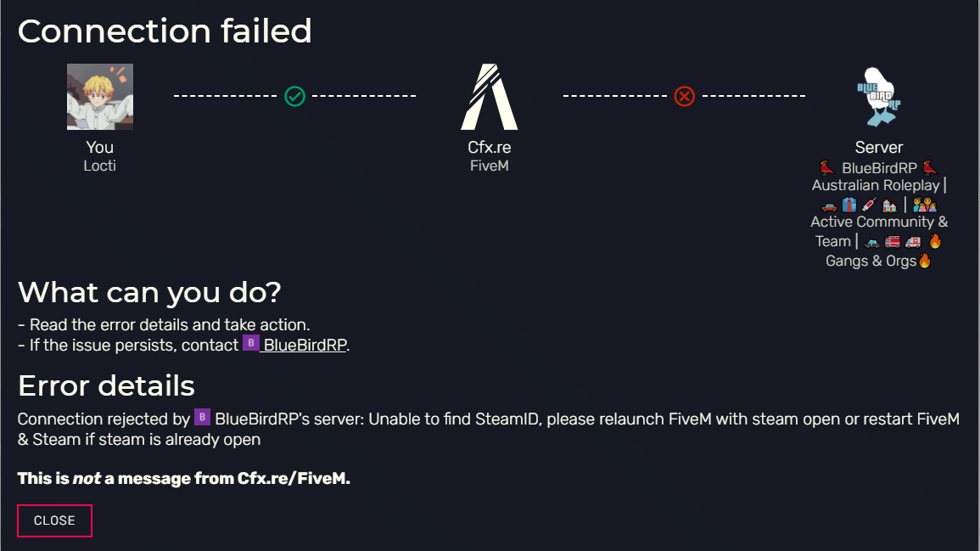Click the ambulance emoji in the server description

(x=913, y=241)
